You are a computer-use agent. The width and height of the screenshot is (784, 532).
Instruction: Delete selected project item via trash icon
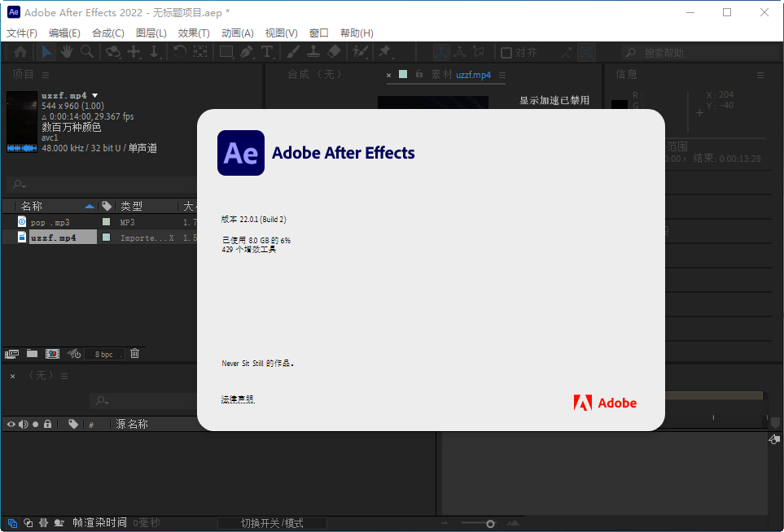tap(134, 354)
